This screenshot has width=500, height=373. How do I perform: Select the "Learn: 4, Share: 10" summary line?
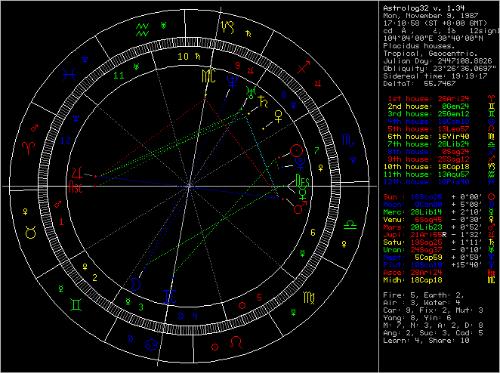click(x=426, y=341)
